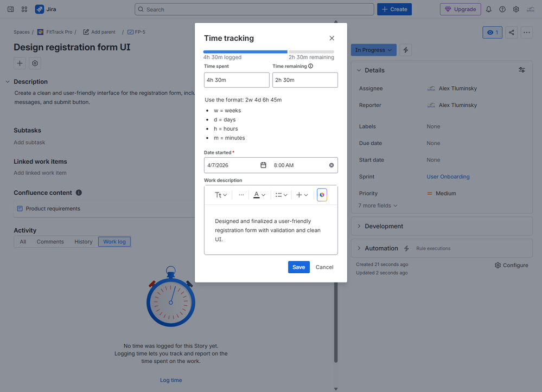
Task: Open the notifications bell in the top bar
Action: (x=488, y=9)
